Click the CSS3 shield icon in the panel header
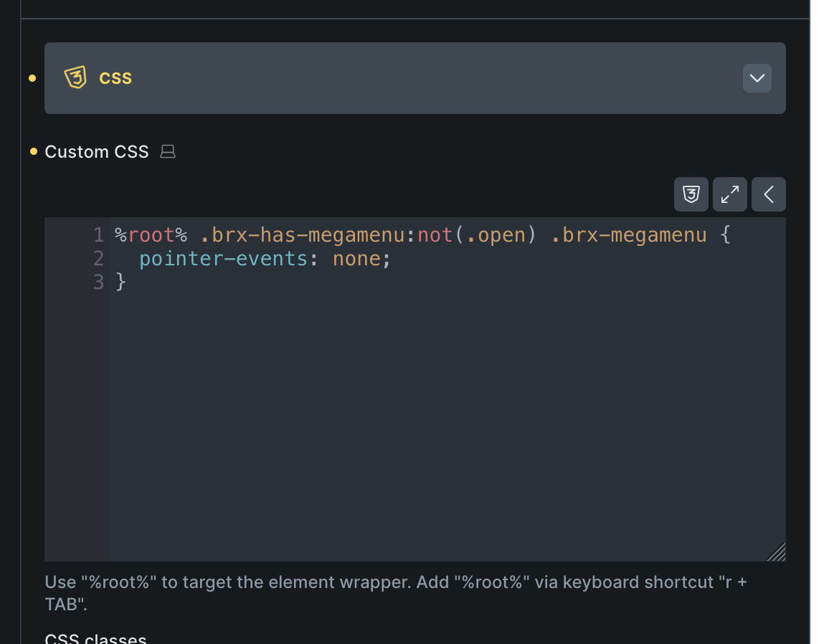The width and height of the screenshot is (829, 644). click(x=75, y=77)
